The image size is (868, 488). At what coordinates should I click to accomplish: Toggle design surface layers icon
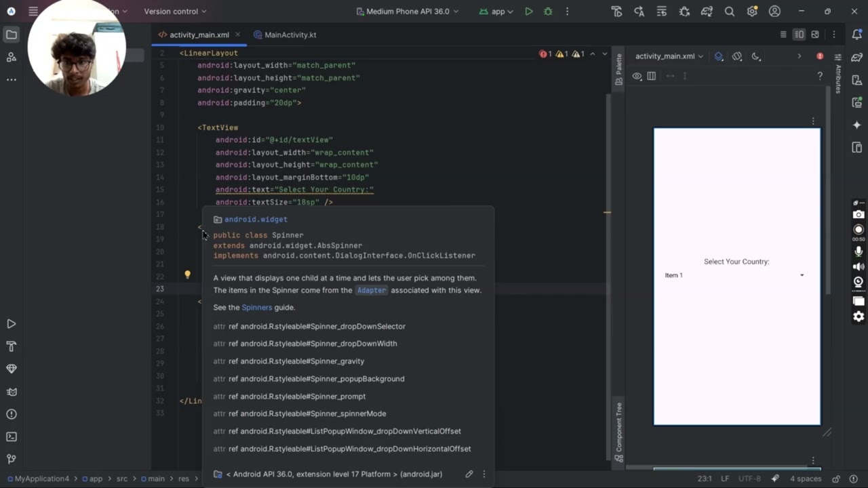719,56
